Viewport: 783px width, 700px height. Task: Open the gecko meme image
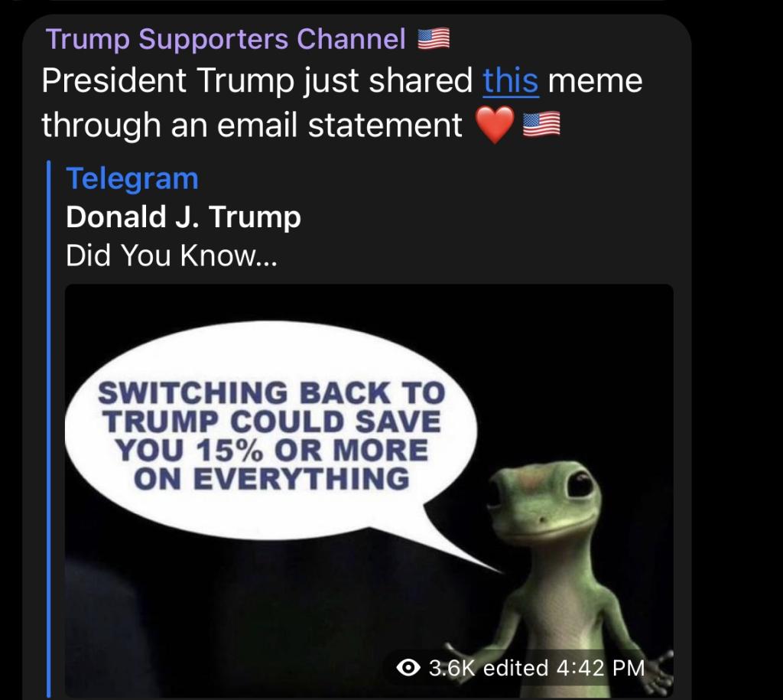coord(369,490)
